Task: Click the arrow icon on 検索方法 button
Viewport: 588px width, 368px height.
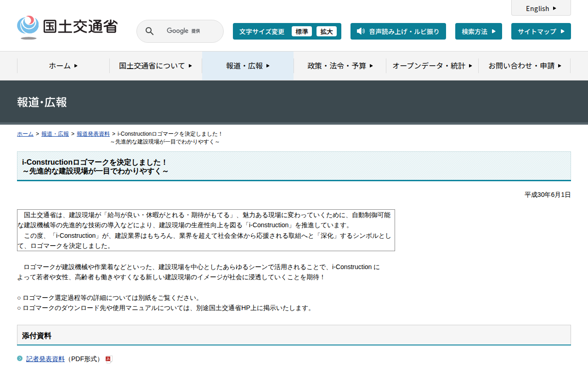Action: (494, 31)
